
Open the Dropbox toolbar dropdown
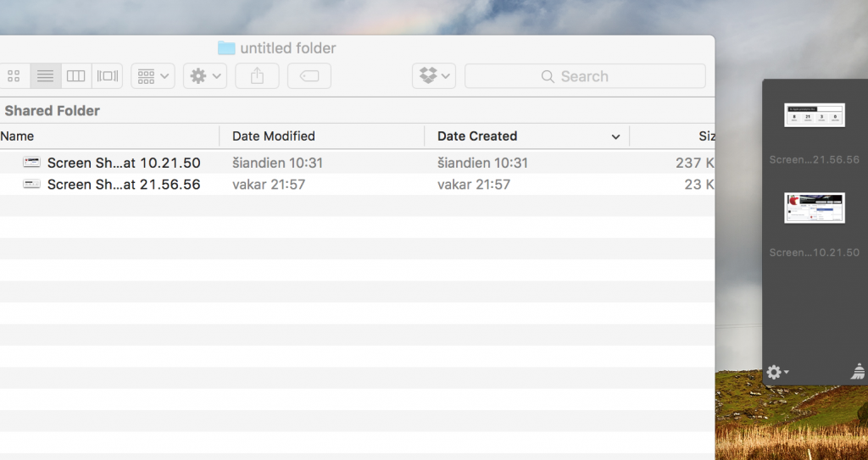pos(434,76)
